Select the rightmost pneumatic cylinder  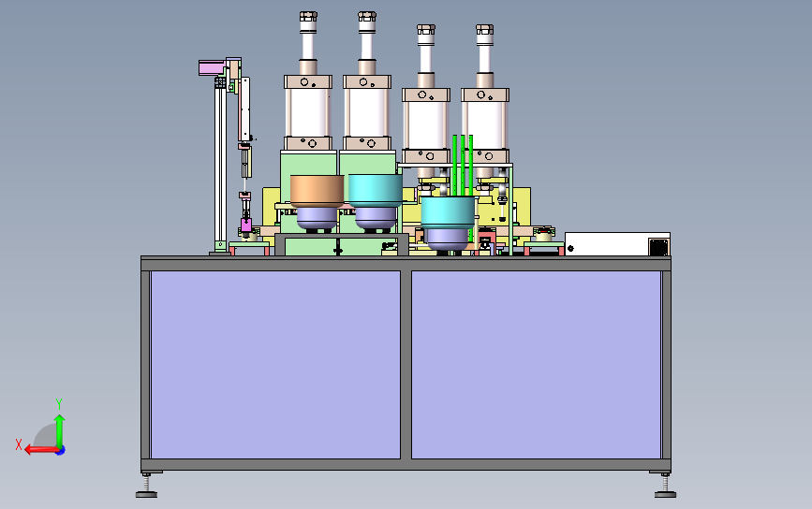pyautogui.click(x=485, y=94)
